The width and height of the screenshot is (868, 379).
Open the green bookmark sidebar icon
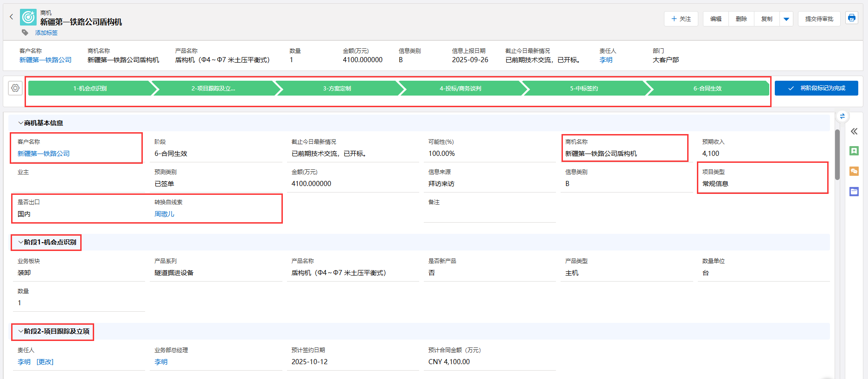point(854,151)
